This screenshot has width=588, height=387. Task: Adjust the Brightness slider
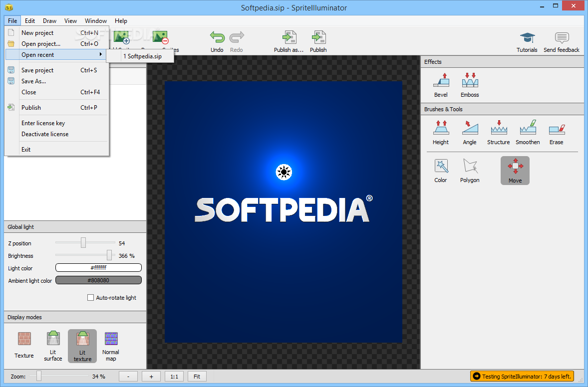[109, 255]
